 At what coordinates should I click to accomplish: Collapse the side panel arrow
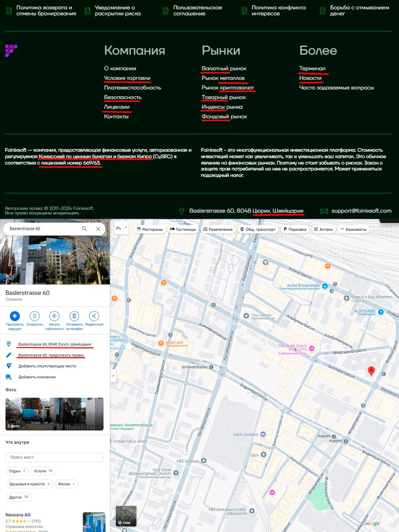tap(113, 376)
